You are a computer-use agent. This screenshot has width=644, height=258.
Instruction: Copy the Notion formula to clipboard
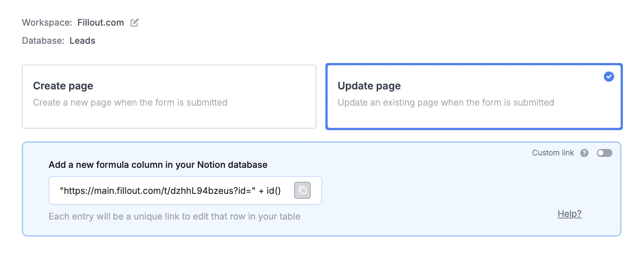302,190
